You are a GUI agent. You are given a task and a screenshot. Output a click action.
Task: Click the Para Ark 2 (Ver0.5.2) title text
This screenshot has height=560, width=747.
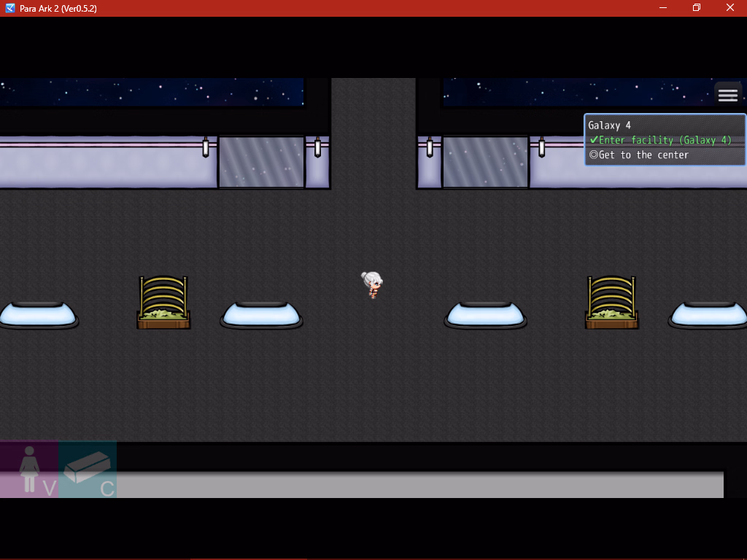[x=58, y=9]
